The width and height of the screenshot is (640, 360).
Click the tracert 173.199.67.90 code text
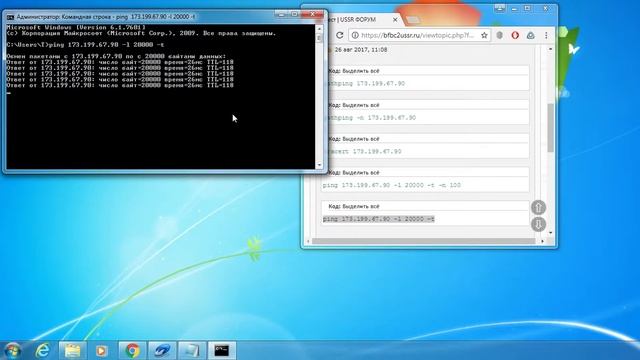[365, 151]
